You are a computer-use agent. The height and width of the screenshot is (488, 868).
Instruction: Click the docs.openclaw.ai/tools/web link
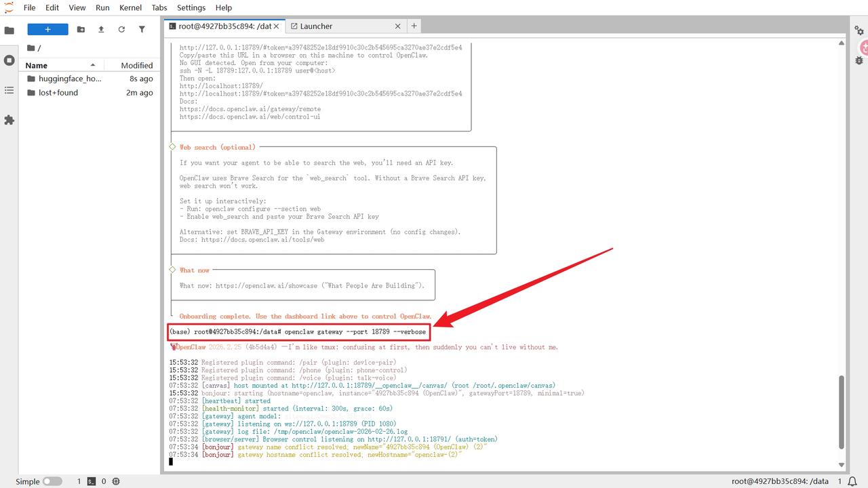coord(263,239)
